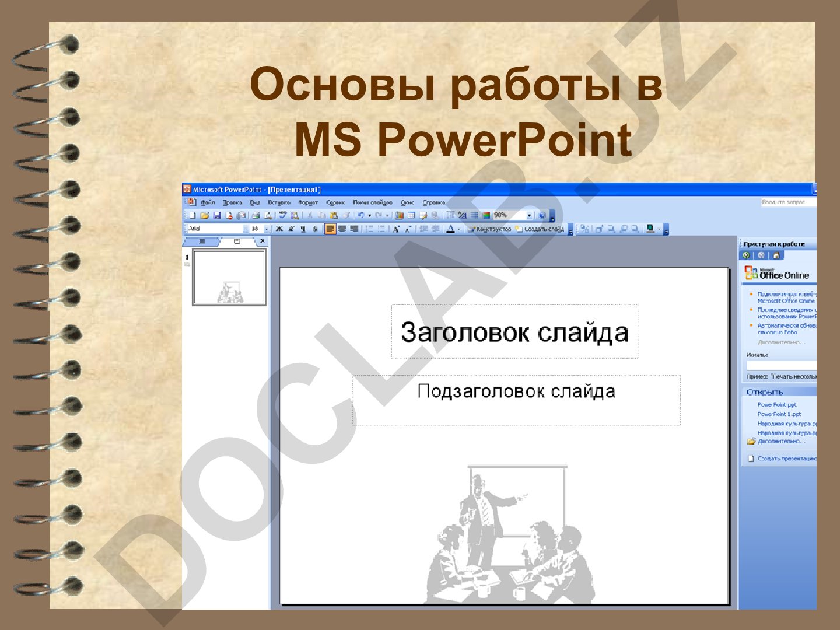
Task: Open the Формат menu
Action: tap(308, 202)
